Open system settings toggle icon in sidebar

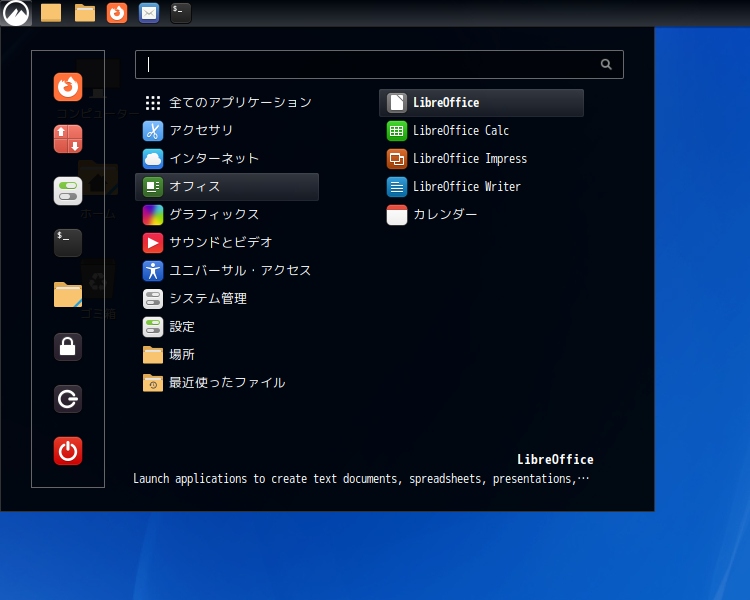(68, 191)
